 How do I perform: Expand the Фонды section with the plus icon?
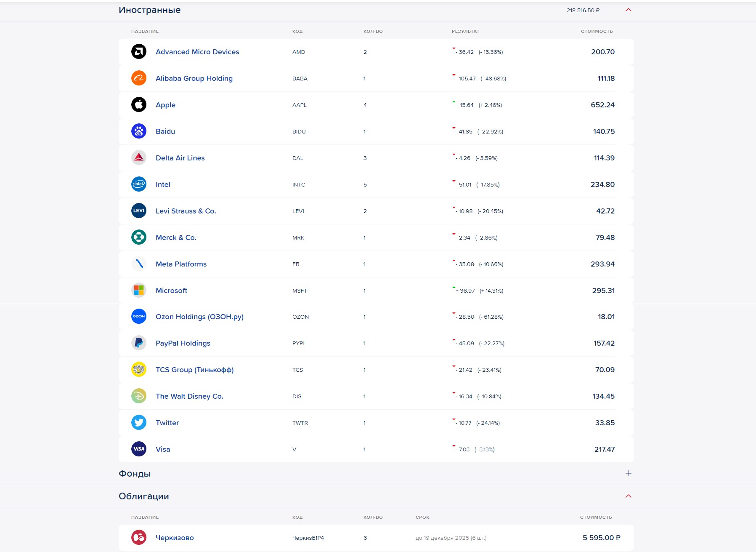click(629, 473)
